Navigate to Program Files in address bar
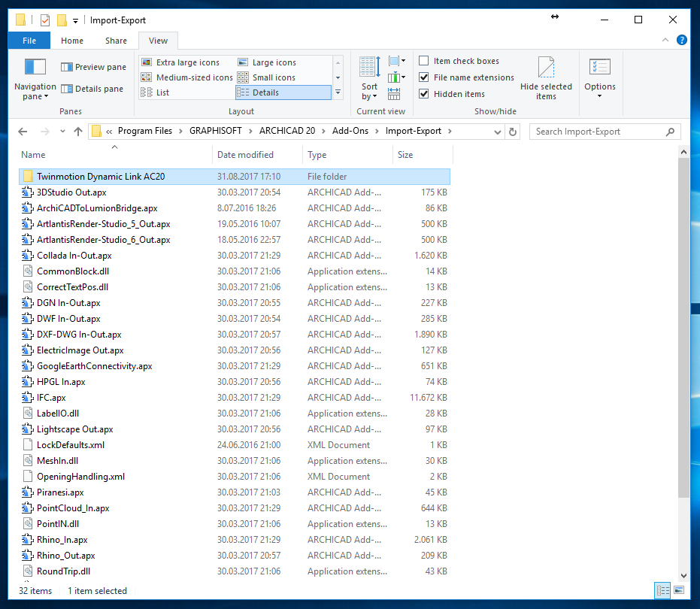 pos(145,131)
